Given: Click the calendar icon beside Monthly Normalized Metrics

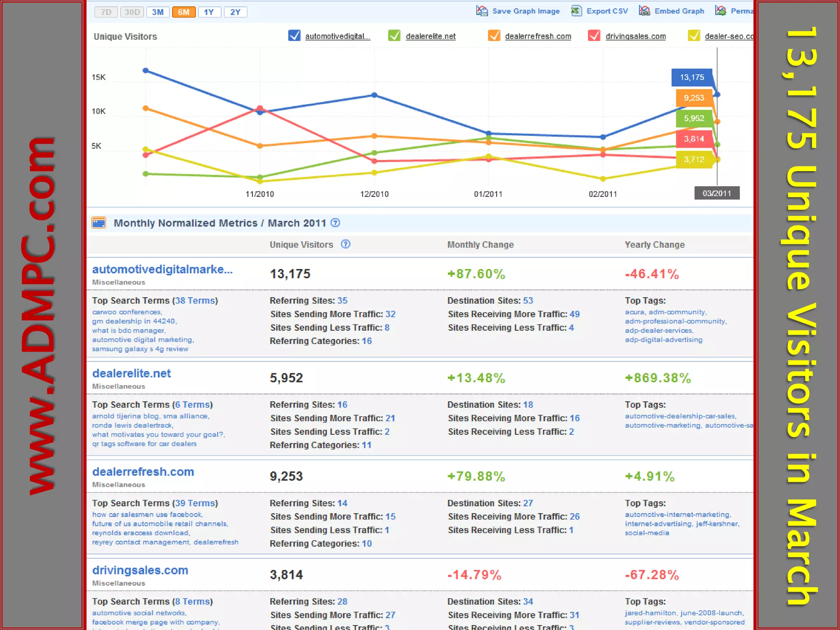Looking at the screenshot, I should (99, 223).
